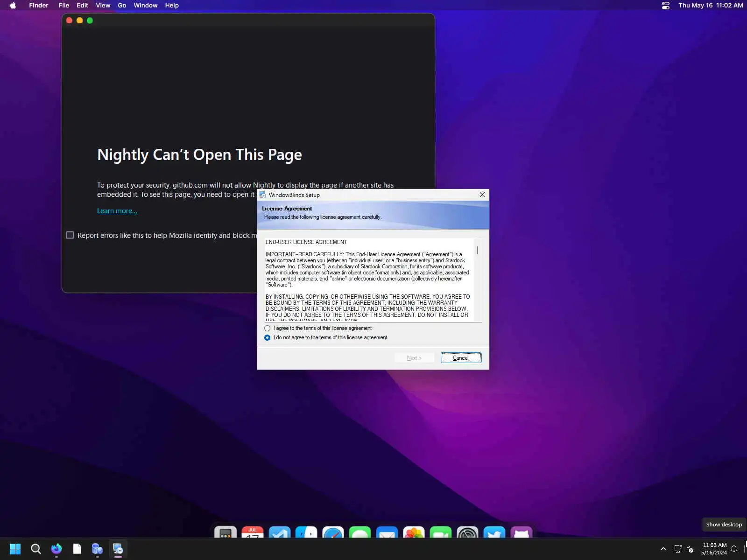747x560 pixels.
Task: Close the Nightly window with red button
Action: click(x=69, y=21)
